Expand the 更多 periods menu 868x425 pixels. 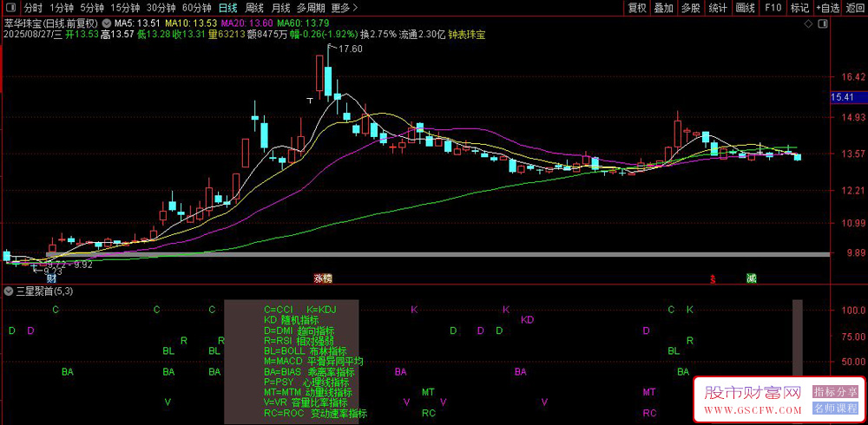[x=345, y=8]
